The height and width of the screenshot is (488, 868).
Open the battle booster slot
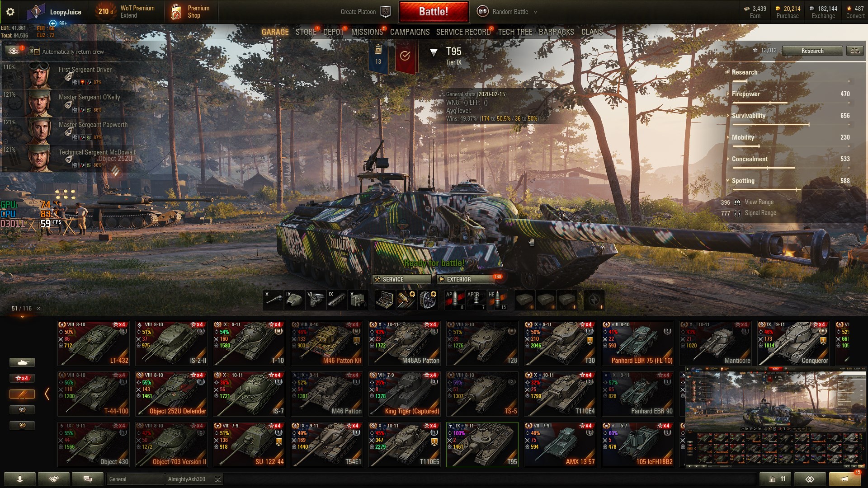[594, 300]
